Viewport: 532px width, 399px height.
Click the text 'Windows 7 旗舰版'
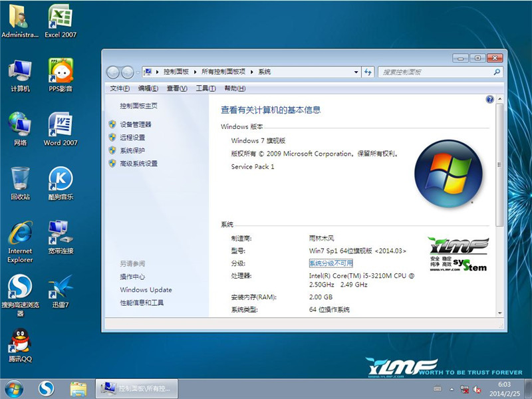(258, 141)
